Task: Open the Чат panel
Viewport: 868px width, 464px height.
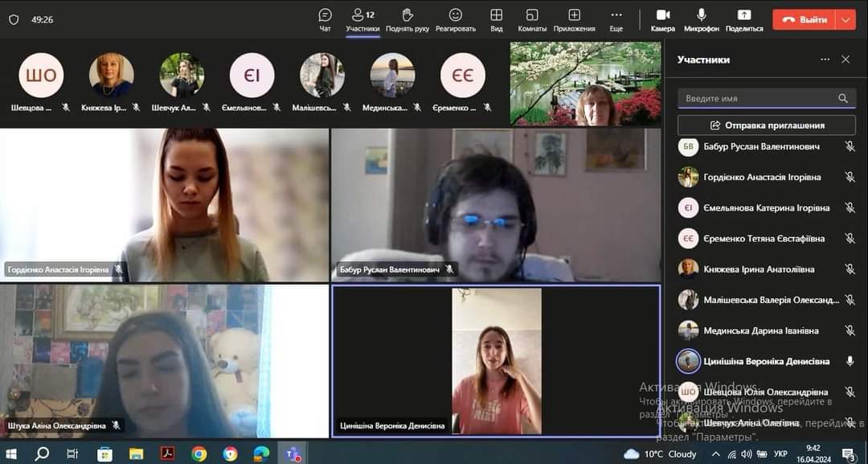Action: (x=325, y=20)
